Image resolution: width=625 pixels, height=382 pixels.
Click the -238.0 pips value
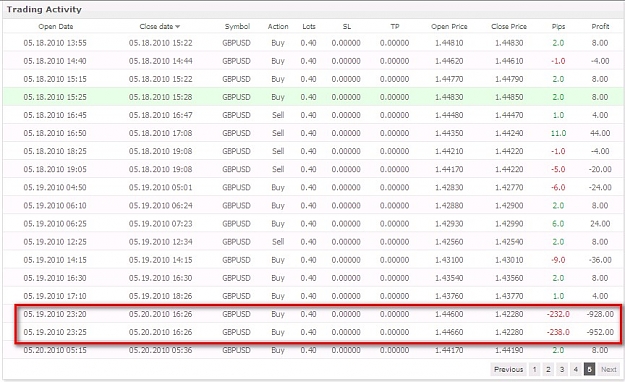point(558,332)
